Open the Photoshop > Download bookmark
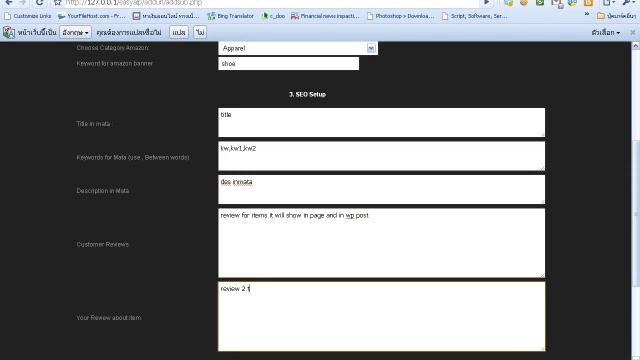This screenshot has width=640, height=360. point(400,16)
